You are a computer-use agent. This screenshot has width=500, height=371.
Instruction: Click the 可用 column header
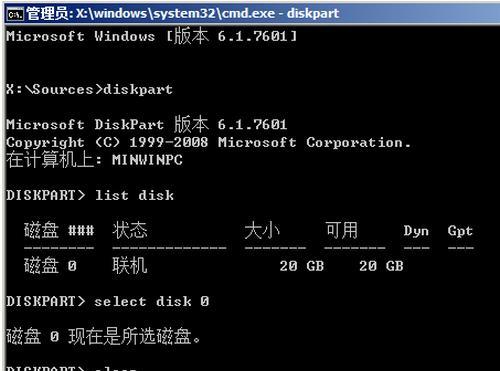[x=342, y=230]
